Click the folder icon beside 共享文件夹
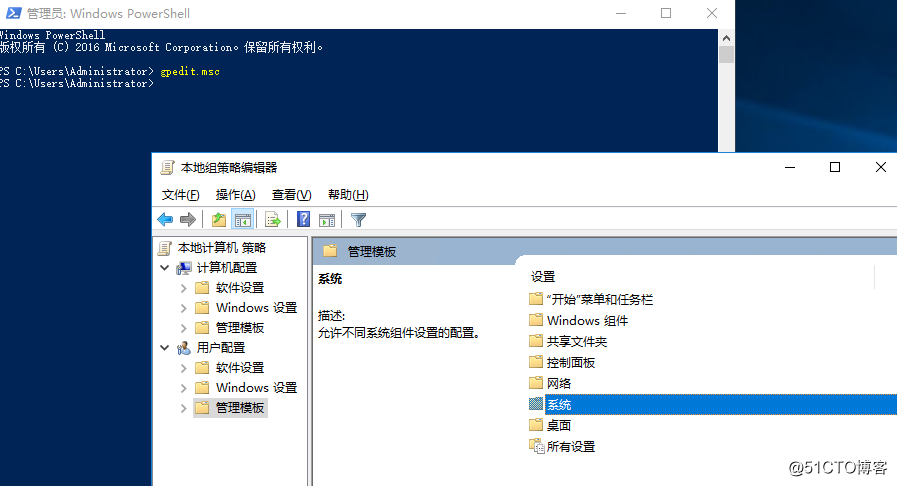897x486 pixels. [536, 341]
